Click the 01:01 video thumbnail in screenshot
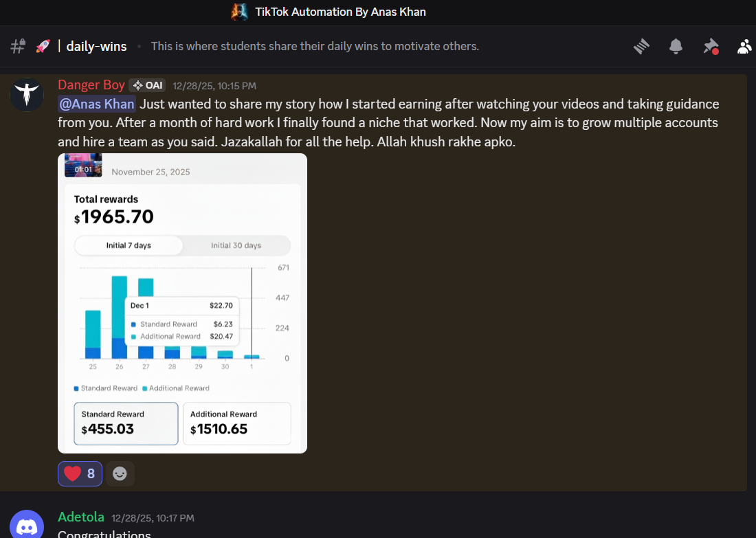 click(x=83, y=165)
